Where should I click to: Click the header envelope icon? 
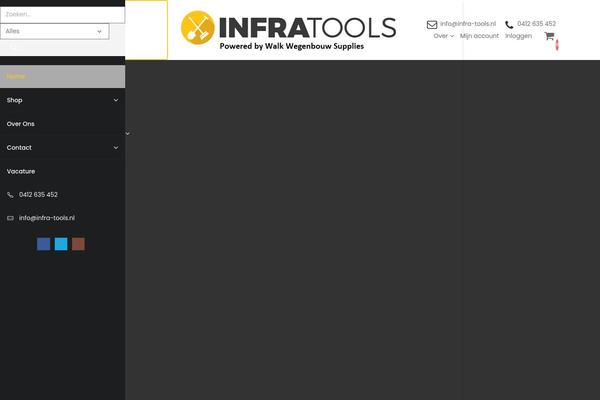coord(432,24)
